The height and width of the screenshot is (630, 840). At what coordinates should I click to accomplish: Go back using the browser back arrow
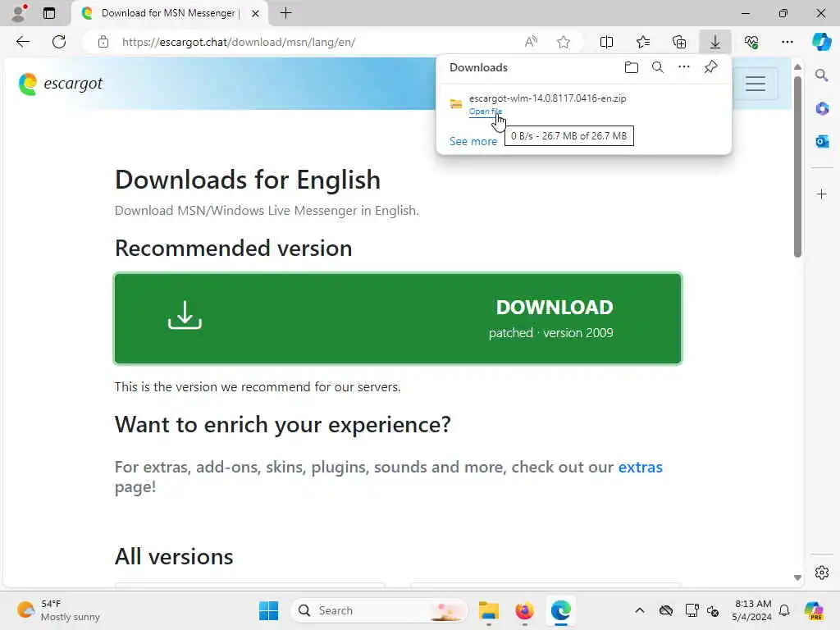(22, 42)
